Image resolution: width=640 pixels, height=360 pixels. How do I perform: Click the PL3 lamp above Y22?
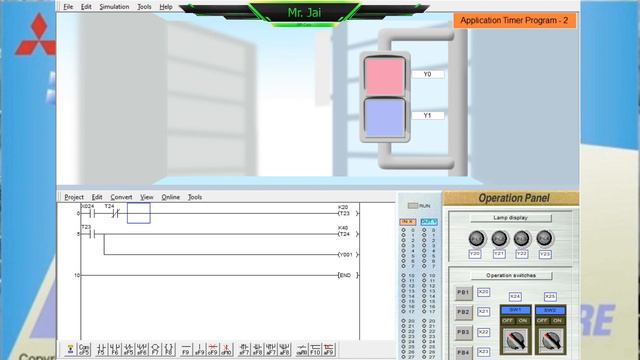pyautogui.click(x=521, y=238)
